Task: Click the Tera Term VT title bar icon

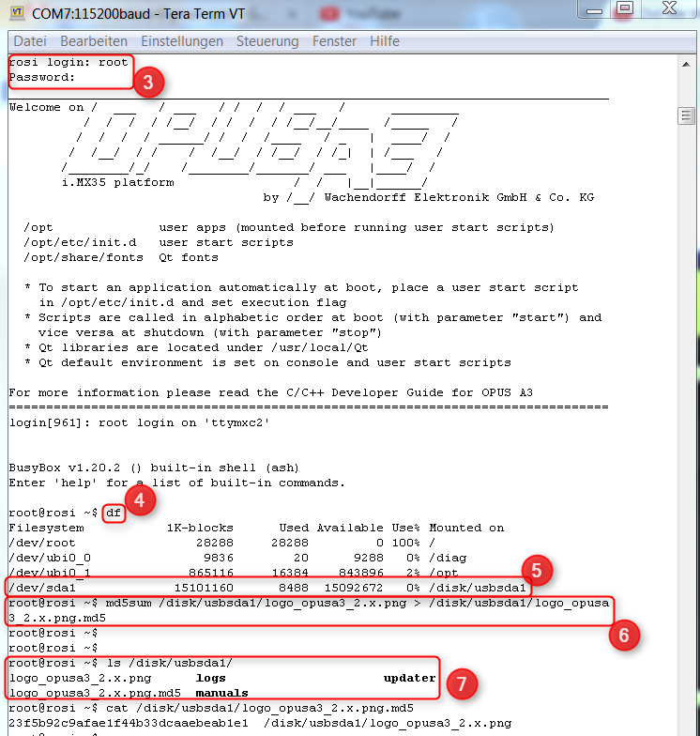Action: tap(17, 13)
